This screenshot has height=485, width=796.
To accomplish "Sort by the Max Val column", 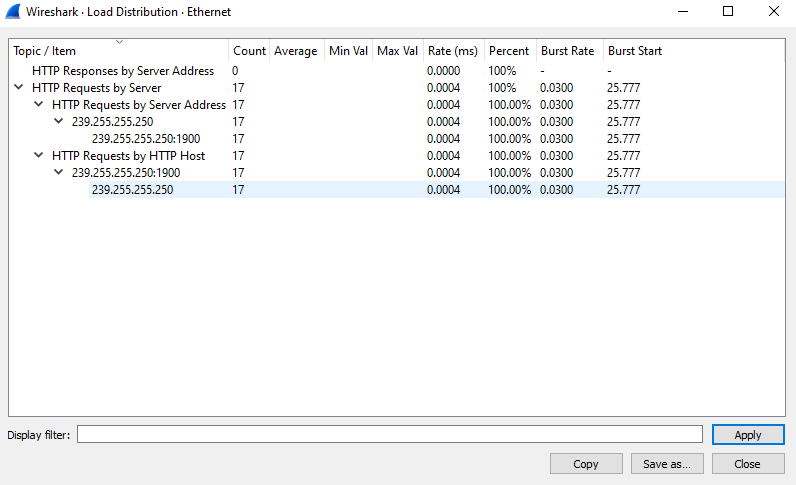I will coord(397,51).
